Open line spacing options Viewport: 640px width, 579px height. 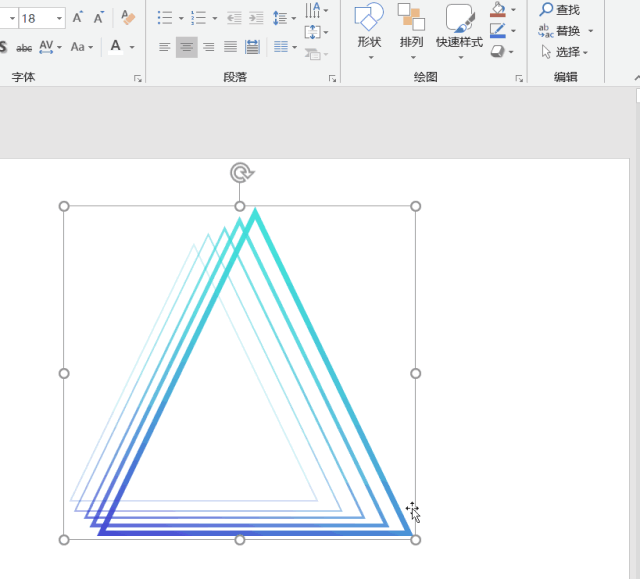[284, 18]
